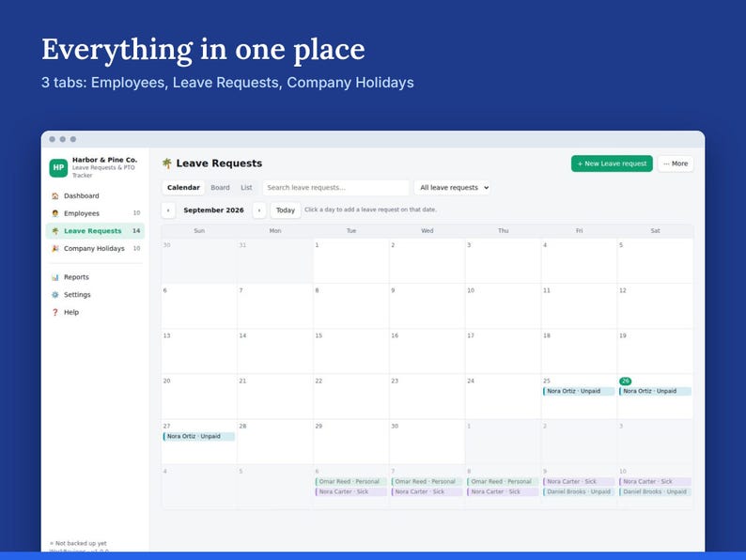Viewport: 746px width, 560px height.
Task: Click calendar day 13
Action: [199, 351]
